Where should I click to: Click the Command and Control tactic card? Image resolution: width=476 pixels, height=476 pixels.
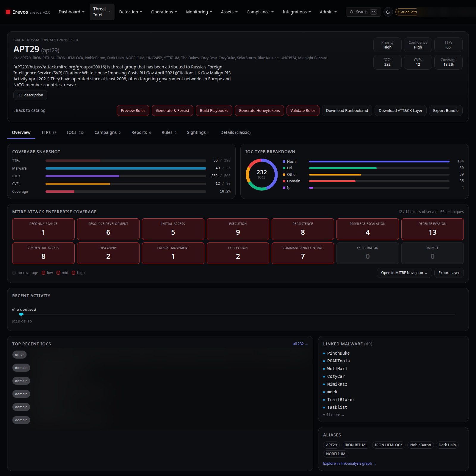coord(303,253)
